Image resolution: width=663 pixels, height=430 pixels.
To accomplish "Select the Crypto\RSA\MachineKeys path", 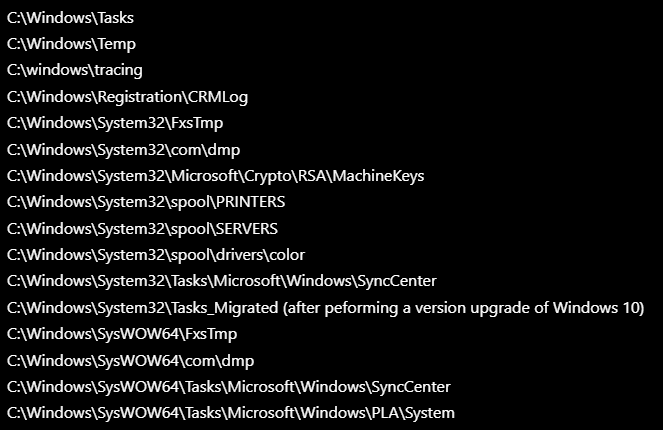I will click(x=216, y=176).
